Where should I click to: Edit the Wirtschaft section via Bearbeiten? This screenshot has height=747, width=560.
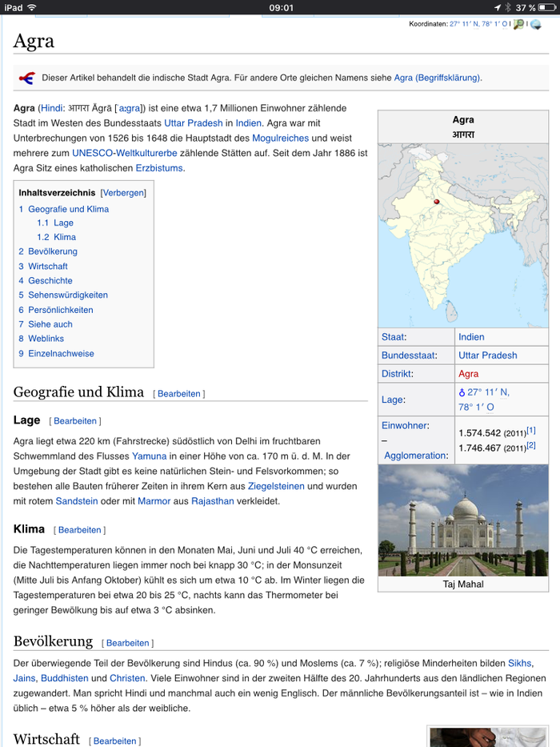[x=114, y=741]
